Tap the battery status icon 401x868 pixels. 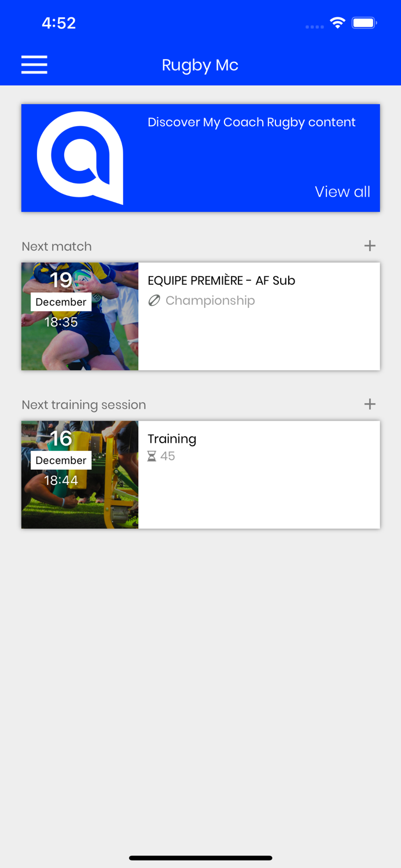click(x=364, y=23)
